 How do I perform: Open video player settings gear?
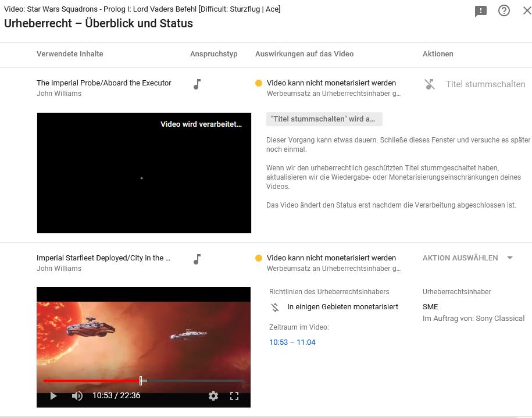tap(213, 396)
